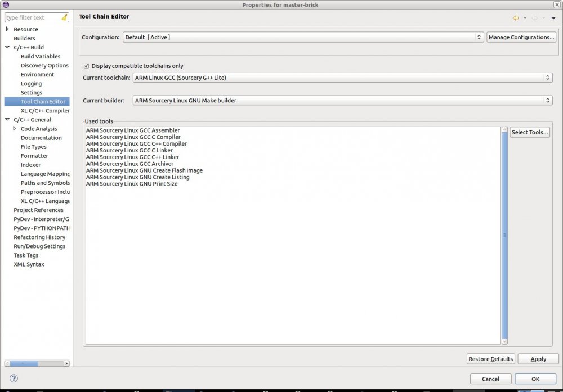This screenshot has width=563, height=392.
Task: Click the Manage Configurations button
Action: (521, 37)
